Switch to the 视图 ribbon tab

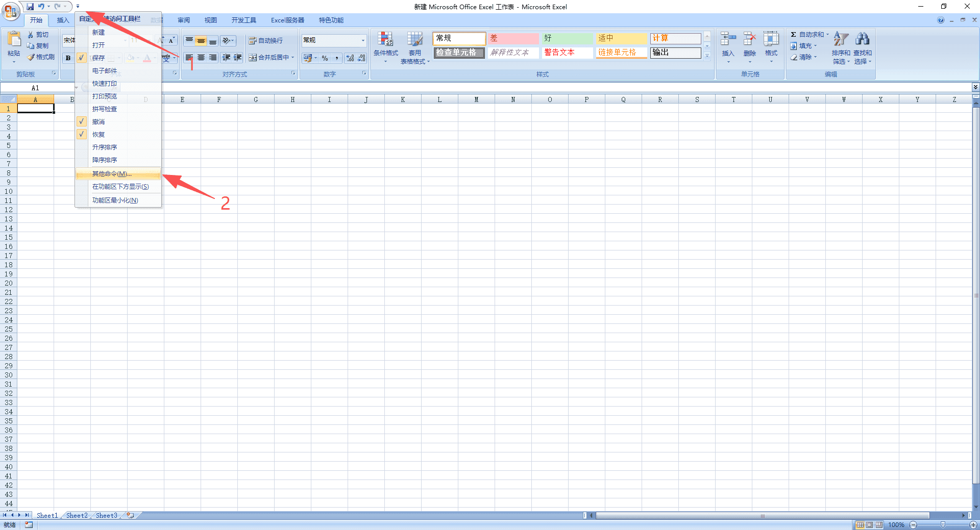point(211,20)
